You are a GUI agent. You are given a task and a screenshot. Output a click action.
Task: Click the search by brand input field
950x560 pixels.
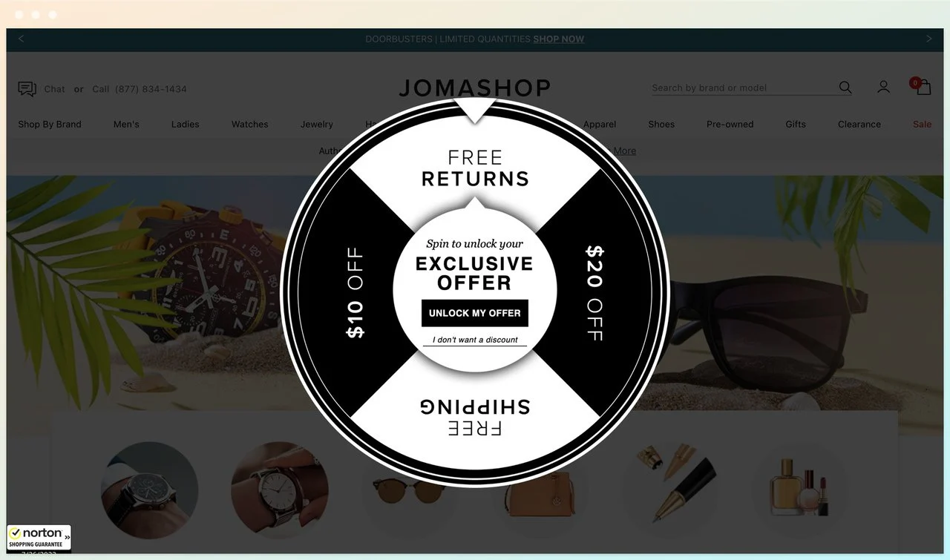(742, 88)
